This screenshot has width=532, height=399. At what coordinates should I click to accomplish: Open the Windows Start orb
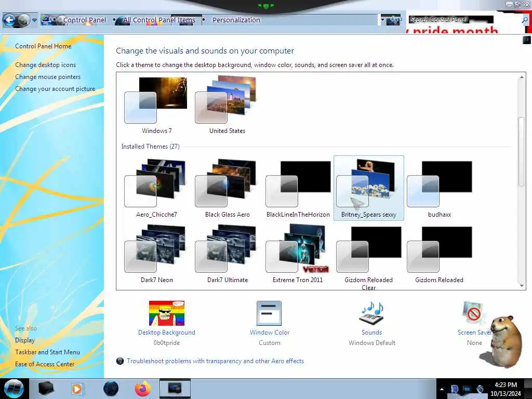click(14, 389)
